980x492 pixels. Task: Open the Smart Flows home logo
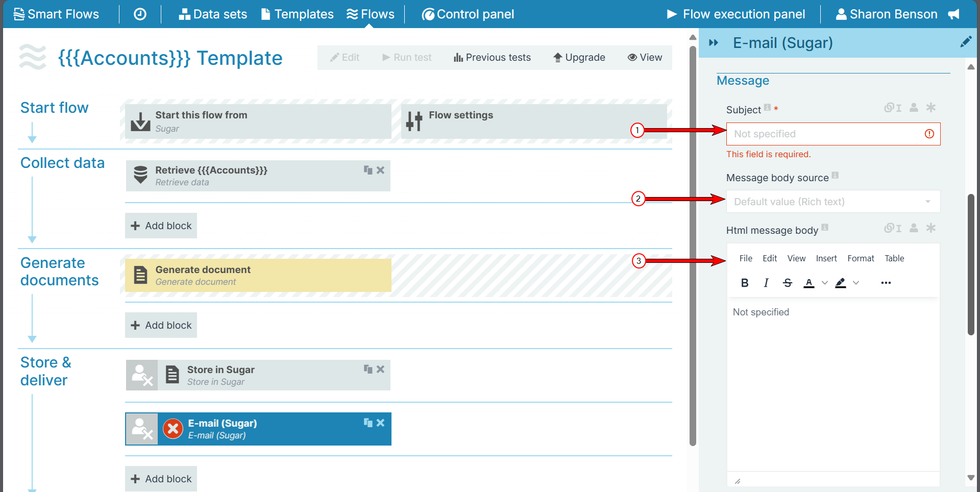[56, 14]
